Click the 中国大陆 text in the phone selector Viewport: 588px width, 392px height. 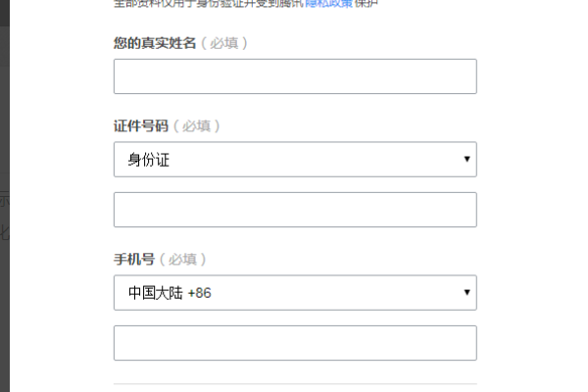point(155,292)
